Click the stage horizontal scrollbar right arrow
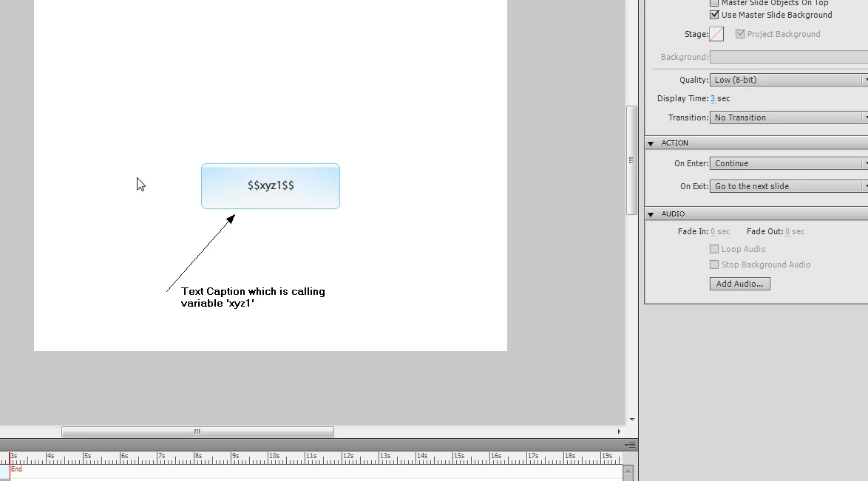868x481 pixels. click(x=619, y=431)
